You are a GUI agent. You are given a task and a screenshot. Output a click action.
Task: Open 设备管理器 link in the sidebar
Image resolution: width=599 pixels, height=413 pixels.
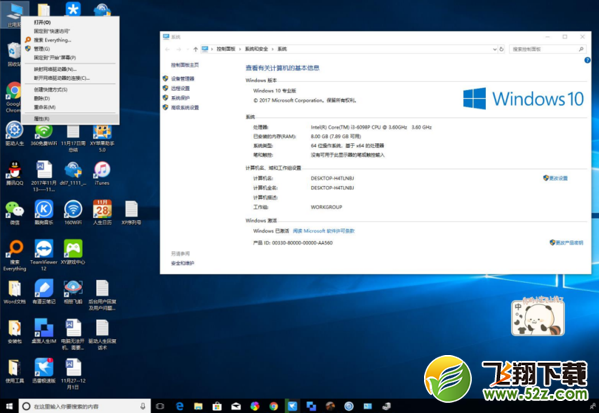(x=183, y=78)
